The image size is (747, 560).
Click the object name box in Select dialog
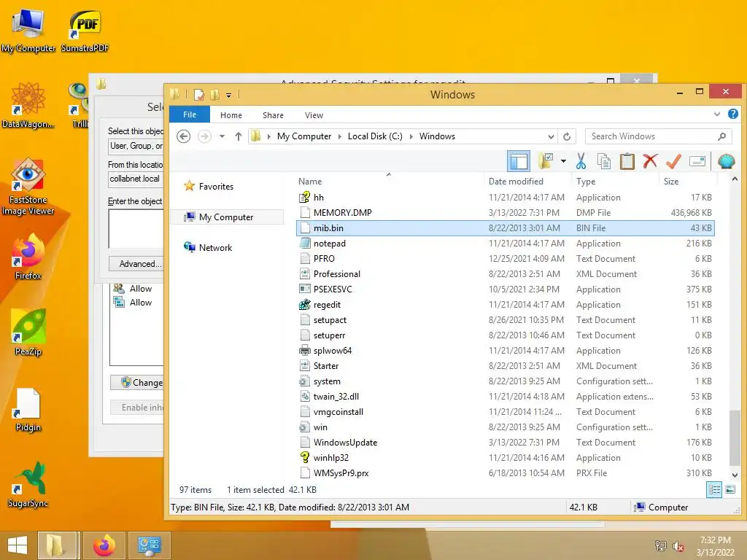pos(136,228)
